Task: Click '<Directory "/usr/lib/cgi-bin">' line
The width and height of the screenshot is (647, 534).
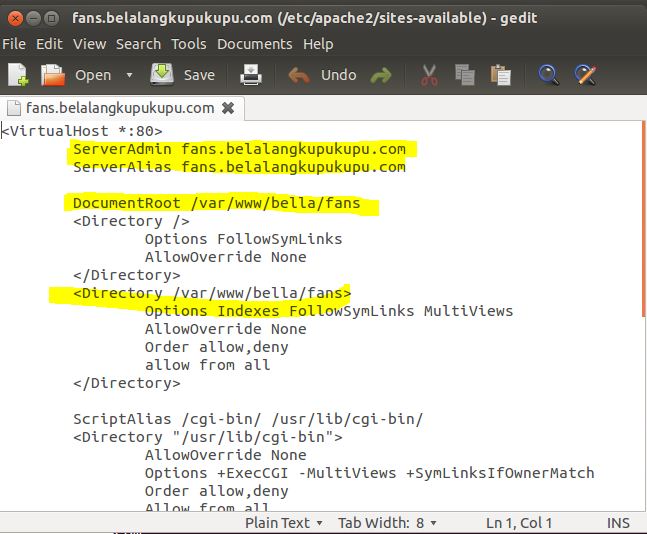Action: click(208, 437)
